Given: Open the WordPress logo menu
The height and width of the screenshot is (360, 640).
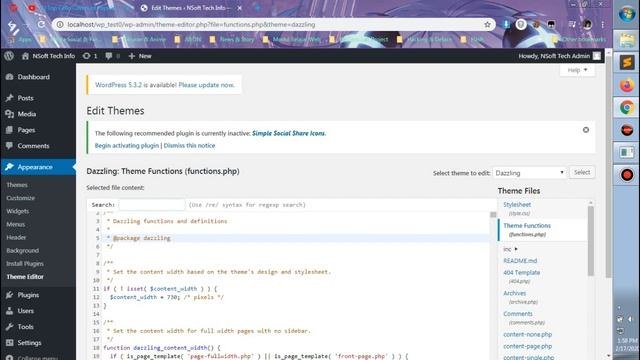Looking at the screenshot, I should (x=9, y=56).
